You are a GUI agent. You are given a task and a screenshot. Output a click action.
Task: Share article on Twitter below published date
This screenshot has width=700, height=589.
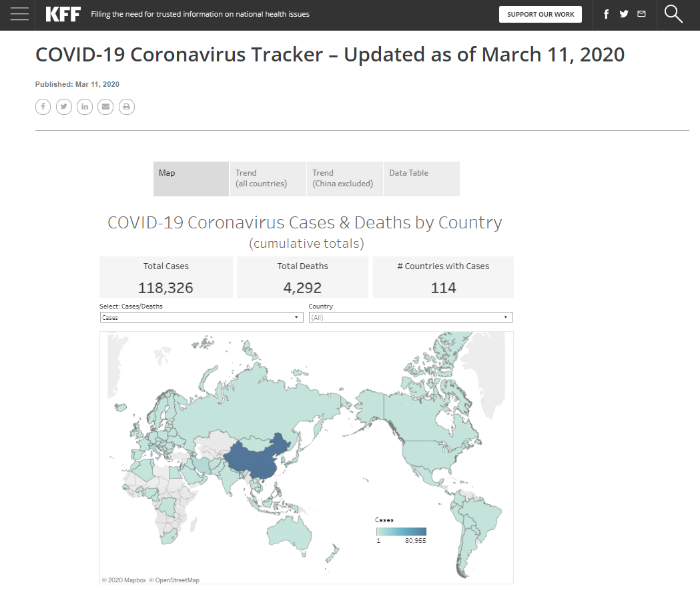coord(63,107)
